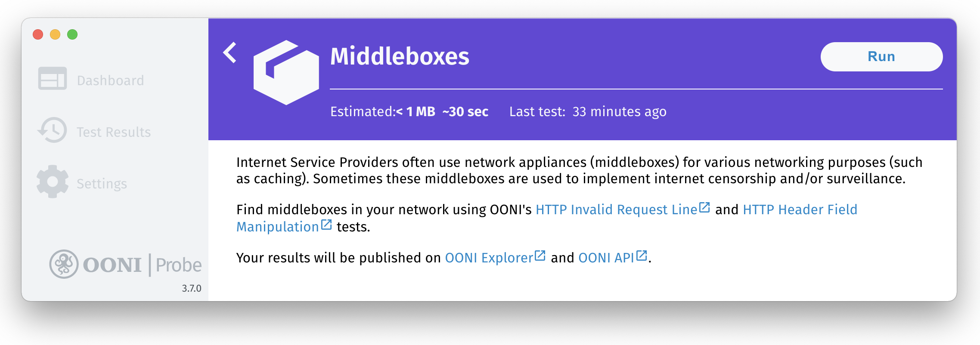This screenshot has width=980, height=345.
Task: Click external link icon after Manipulation
Action: coord(326,225)
